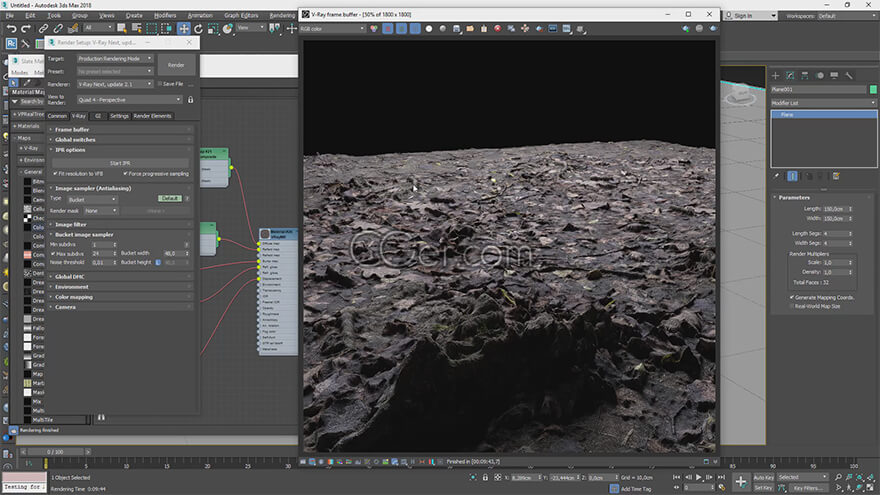This screenshot has width=880, height=495.
Task: Toggle Window/Crossing selection icon
Action: click(167, 28)
